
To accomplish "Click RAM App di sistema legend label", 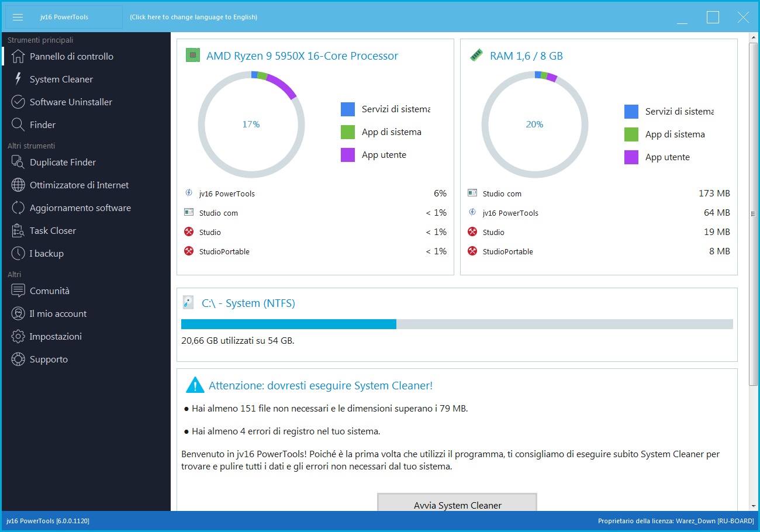I will (x=675, y=134).
